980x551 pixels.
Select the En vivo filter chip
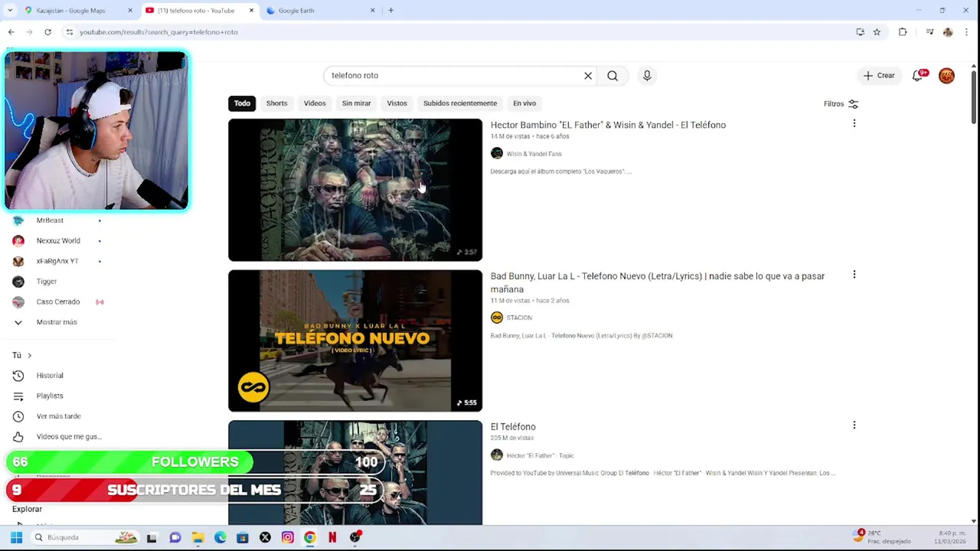524,103
